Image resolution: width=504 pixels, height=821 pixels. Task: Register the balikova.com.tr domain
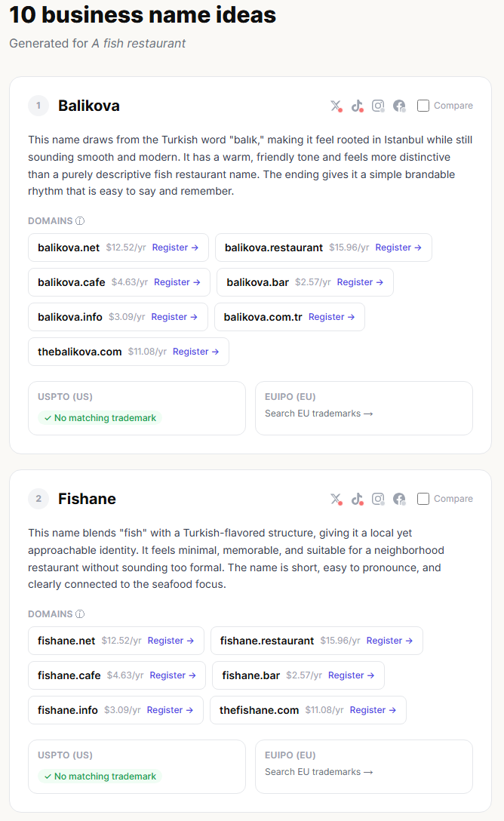click(331, 316)
